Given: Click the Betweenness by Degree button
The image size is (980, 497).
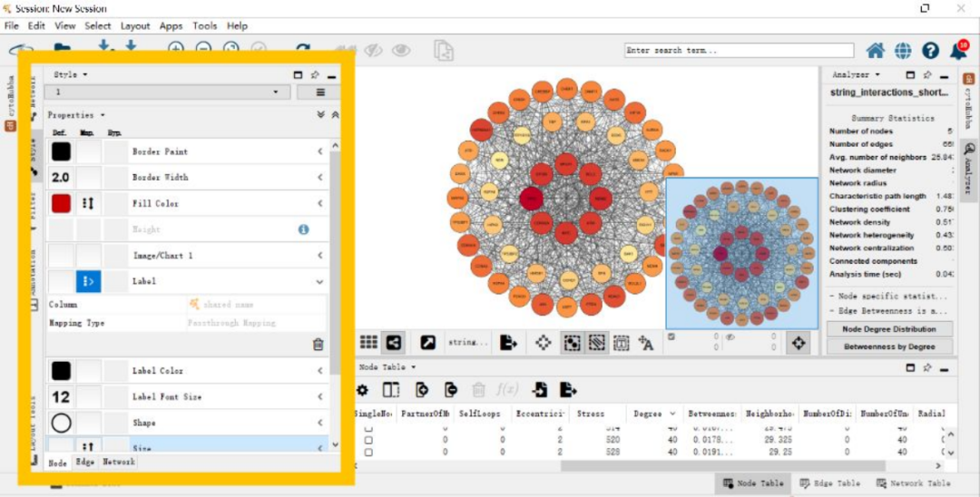Looking at the screenshot, I should [889, 346].
